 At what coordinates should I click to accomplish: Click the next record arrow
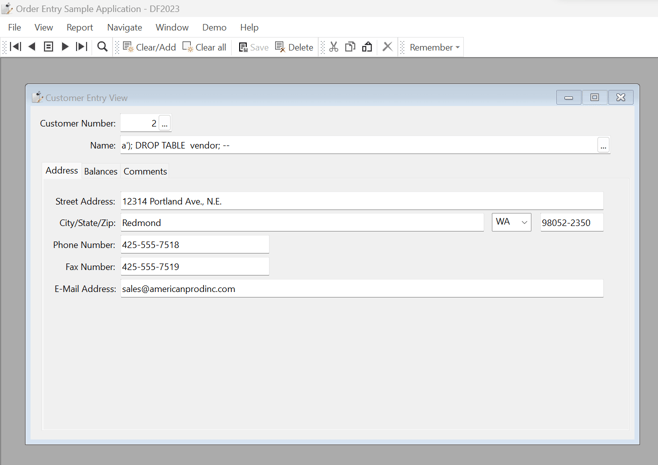(x=65, y=47)
